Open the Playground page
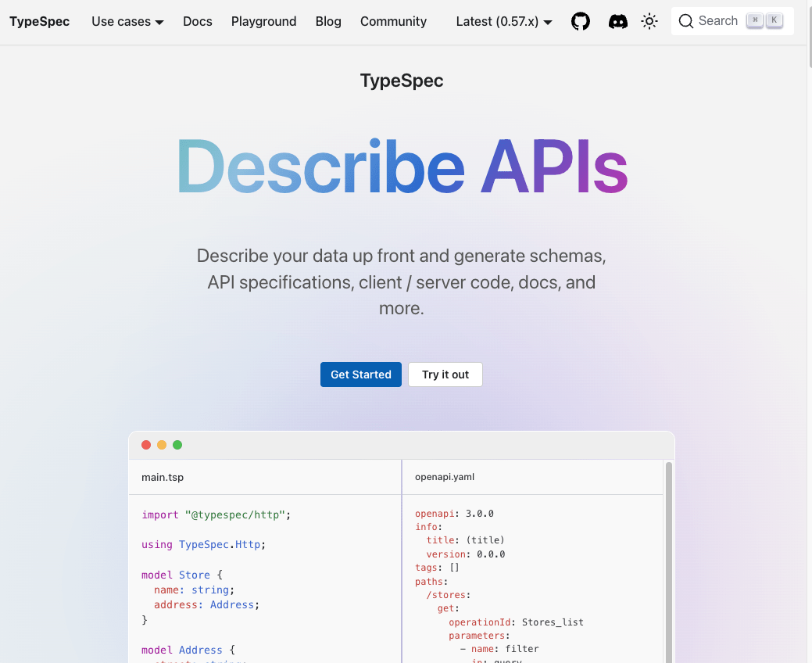This screenshot has width=812, height=663. pos(263,21)
